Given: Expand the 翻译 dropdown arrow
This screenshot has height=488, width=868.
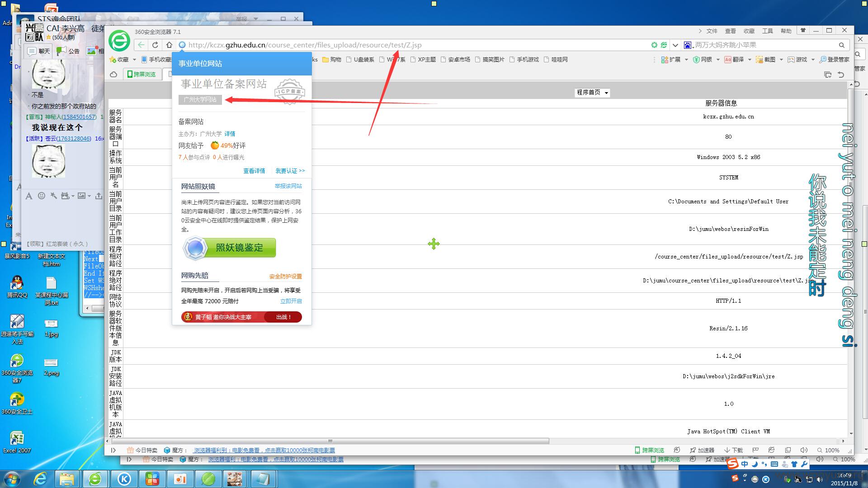Looking at the screenshot, I should tap(750, 59).
